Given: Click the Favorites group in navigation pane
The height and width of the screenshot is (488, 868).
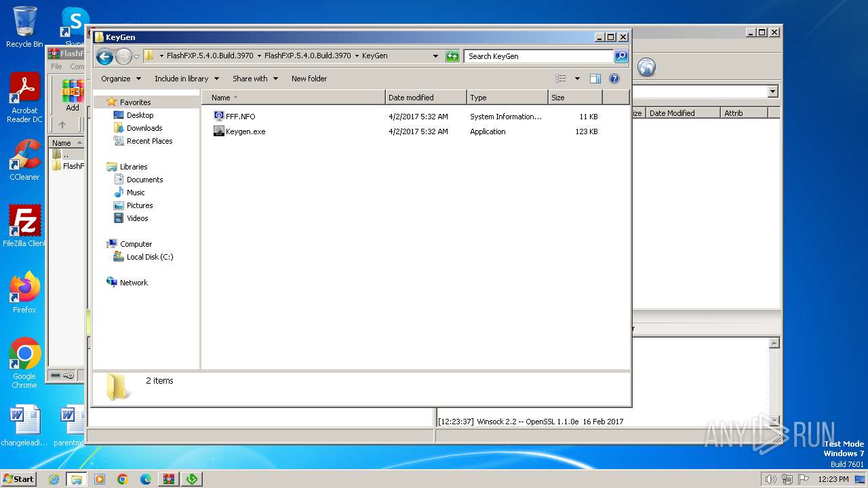Looking at the screenshot, I should [135, 102].
